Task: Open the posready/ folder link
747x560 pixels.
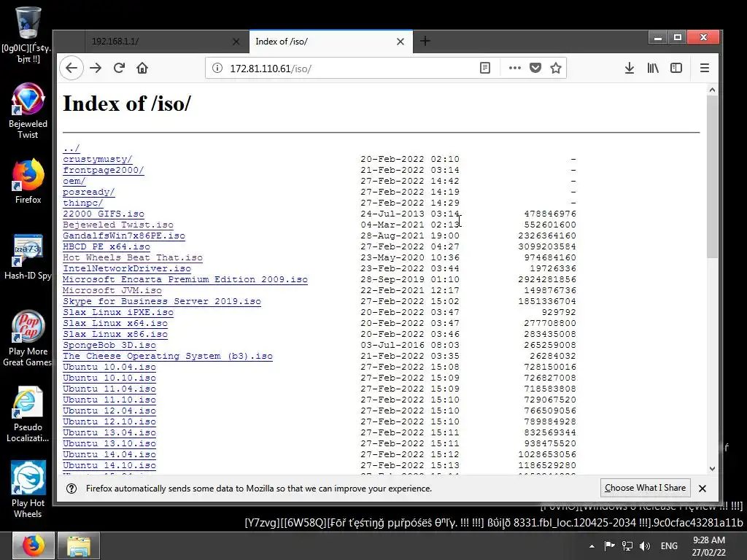Action: 88,192
